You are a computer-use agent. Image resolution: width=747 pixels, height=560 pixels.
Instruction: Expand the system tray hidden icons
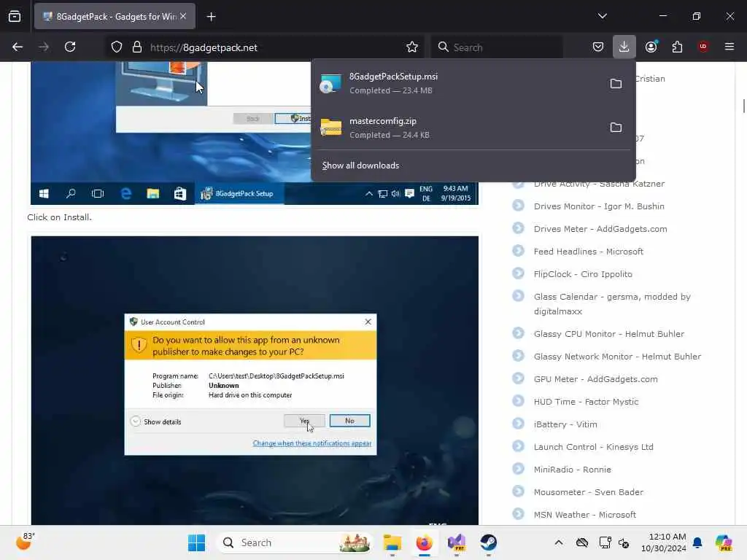pos(559,542)
